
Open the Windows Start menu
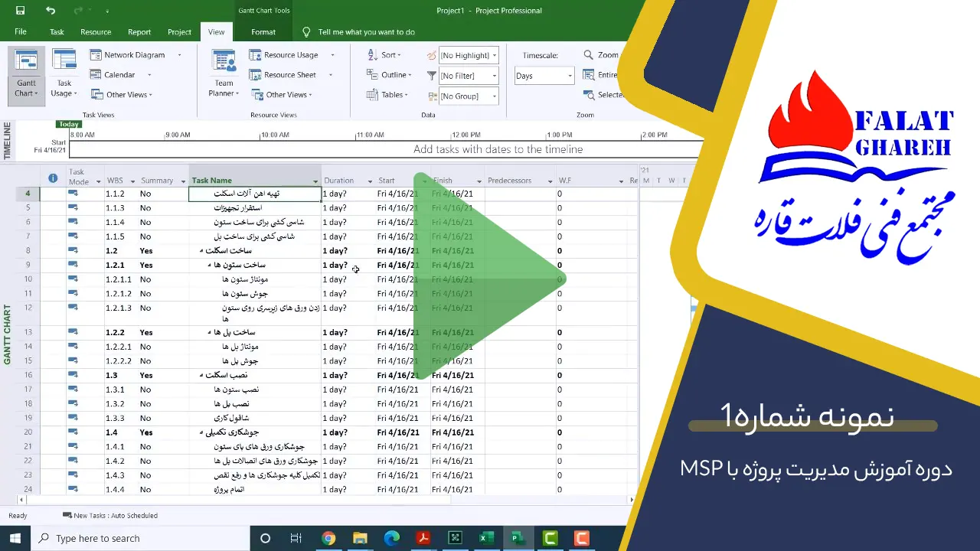click(x=15, y=538)
